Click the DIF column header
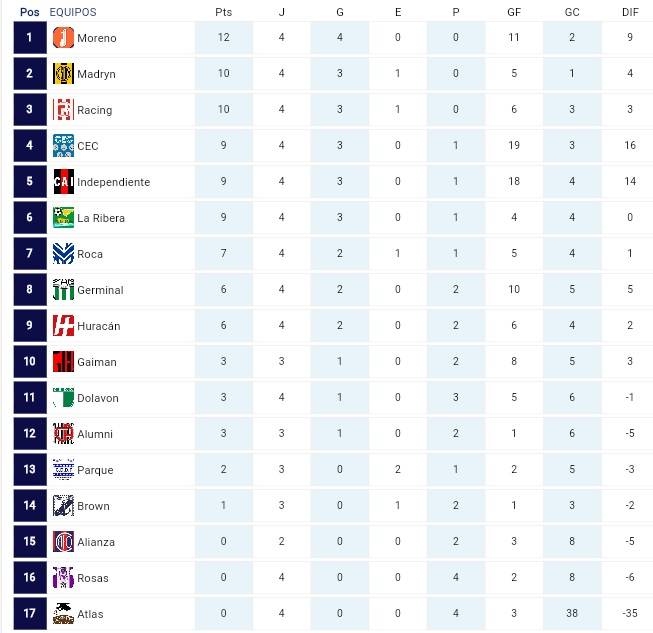This screenshot has width=653, height=633. coord(630,12)
